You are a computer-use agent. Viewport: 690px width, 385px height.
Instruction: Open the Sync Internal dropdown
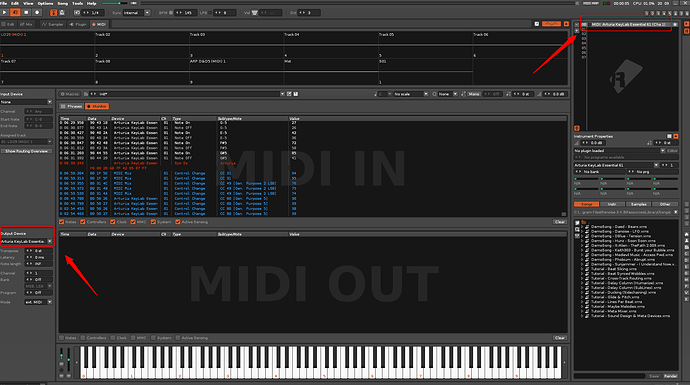tap(136, 13)
